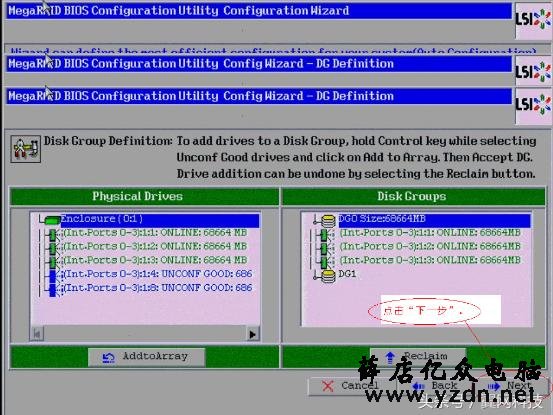Viewport: 553px width, 415px height.
Task: Select physical drive 1:1:8 UNCONF GOOD
Action: pos(158,288)
